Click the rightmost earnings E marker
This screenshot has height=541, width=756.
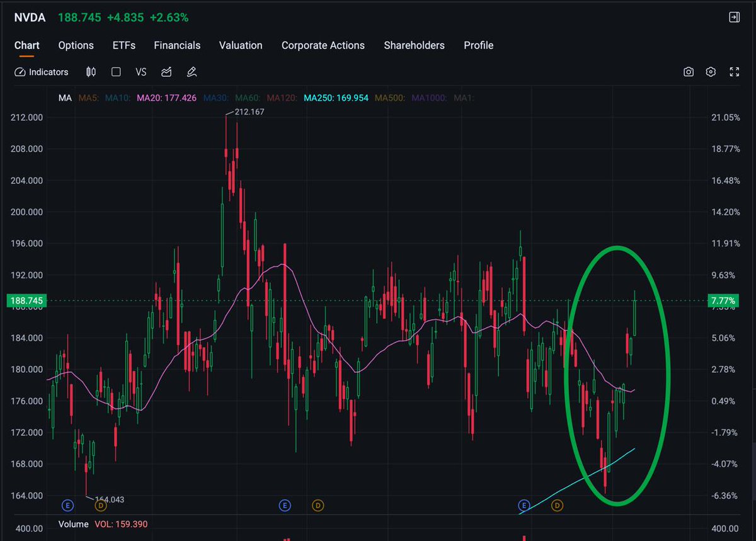pos(524,505)
